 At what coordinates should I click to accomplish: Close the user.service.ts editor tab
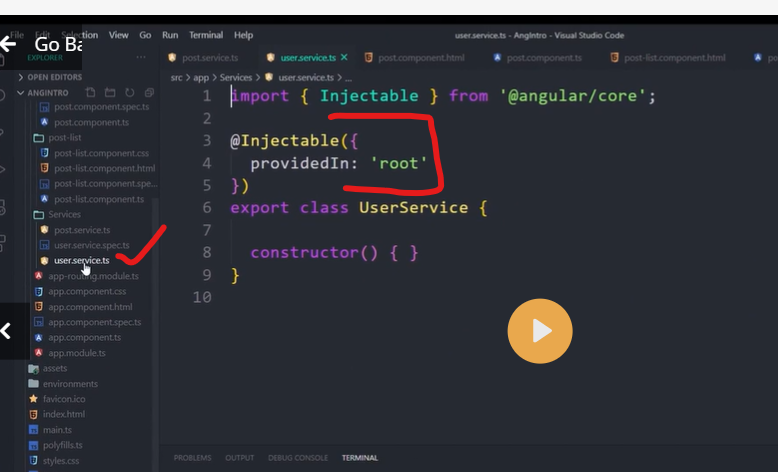click(x=345, y=58)
